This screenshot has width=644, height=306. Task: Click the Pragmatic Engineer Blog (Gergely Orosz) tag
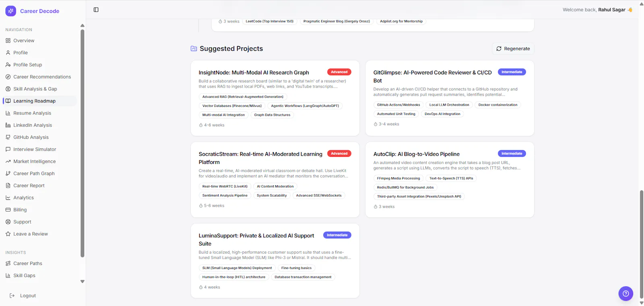coord(336,21)
